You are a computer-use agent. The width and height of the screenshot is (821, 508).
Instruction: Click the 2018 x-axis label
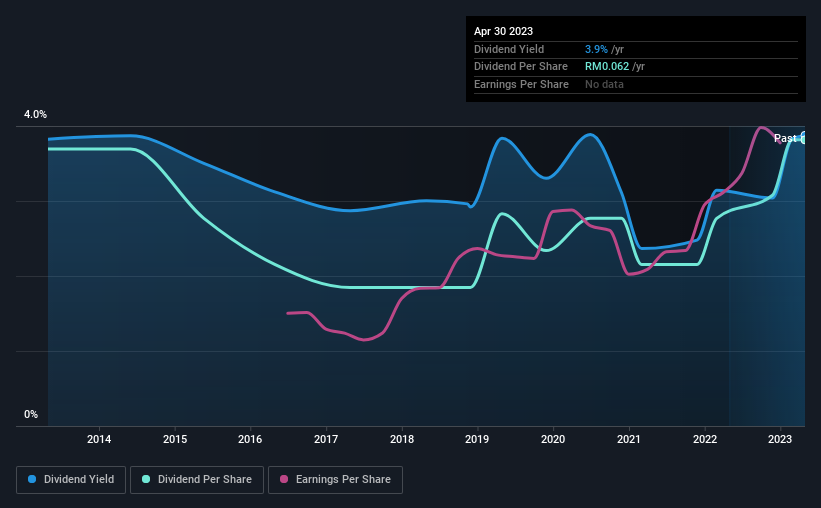click(402, 439)
